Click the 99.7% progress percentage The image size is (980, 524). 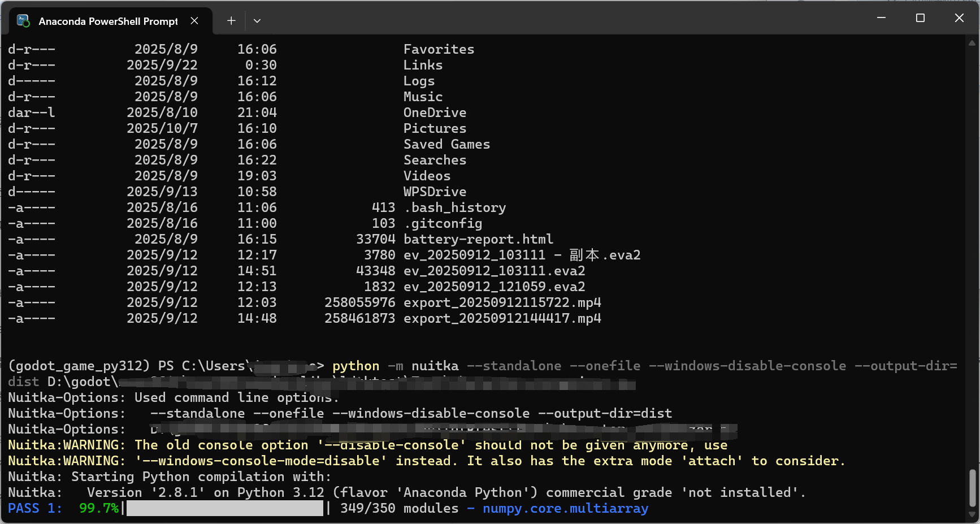(98, 508)
